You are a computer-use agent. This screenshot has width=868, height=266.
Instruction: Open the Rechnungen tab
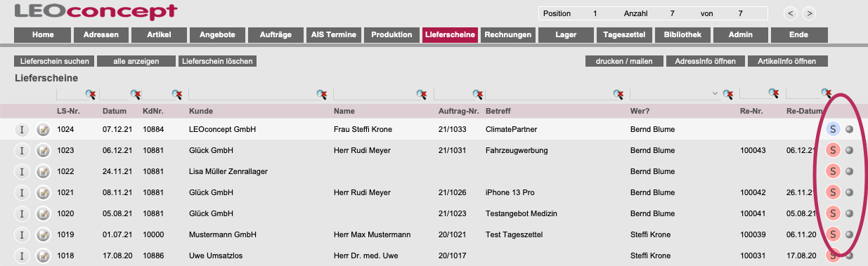click(509, 34)
